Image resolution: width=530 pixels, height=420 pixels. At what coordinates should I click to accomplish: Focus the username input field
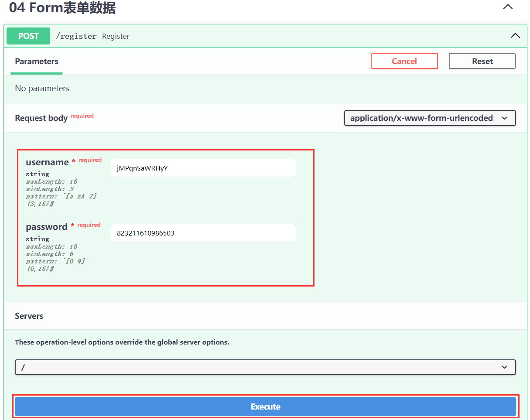(203, 168)
